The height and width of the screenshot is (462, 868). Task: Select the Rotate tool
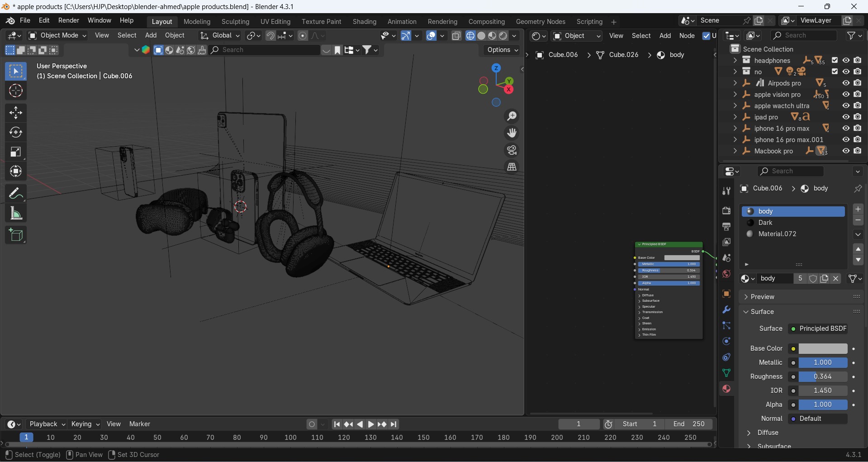click(16, 133)
